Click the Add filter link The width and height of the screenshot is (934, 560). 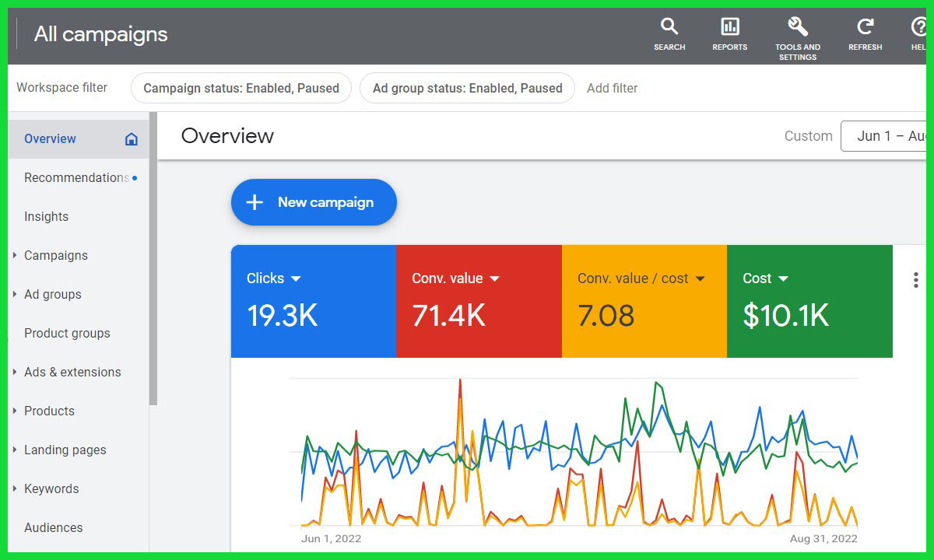pyautogui.click(x=612, y=88)
